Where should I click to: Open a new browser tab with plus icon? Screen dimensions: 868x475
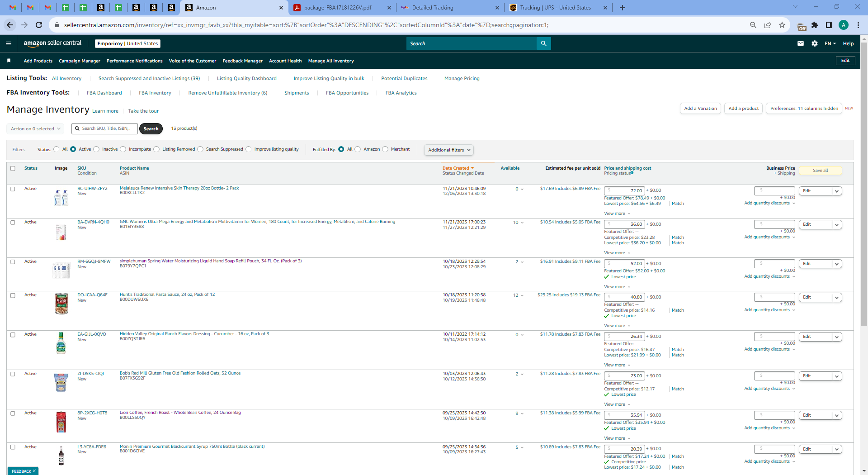click(x=623, y=8)
